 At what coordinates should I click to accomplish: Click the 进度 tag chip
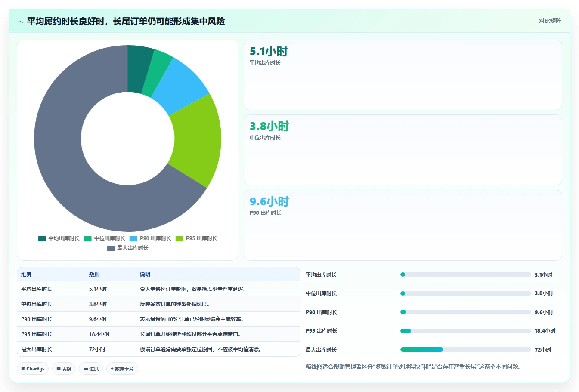point(91,369)
